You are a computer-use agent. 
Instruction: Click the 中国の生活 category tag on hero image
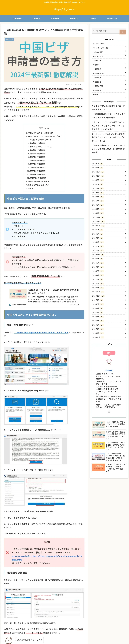pos(9,39)
